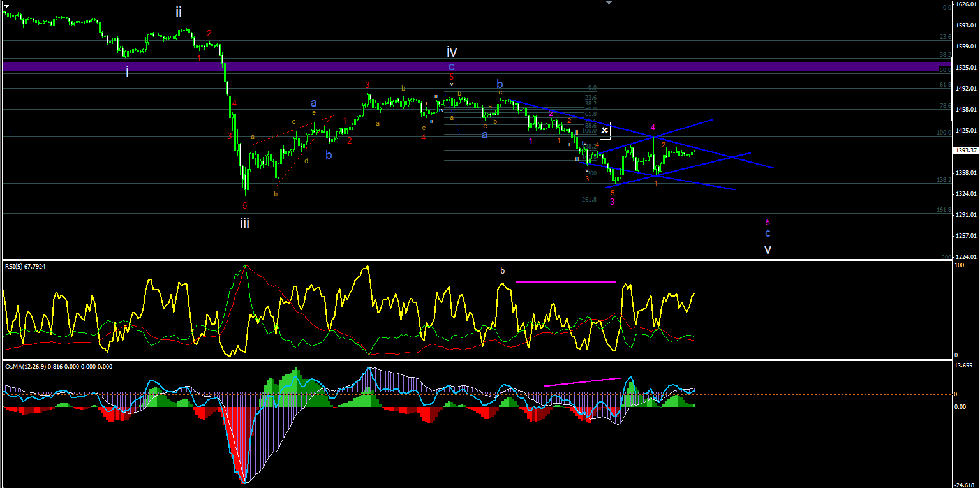Screen dimensions: 980x488
Task: Click the OsMA(12,26,9) indicator label
Action: 58,366
